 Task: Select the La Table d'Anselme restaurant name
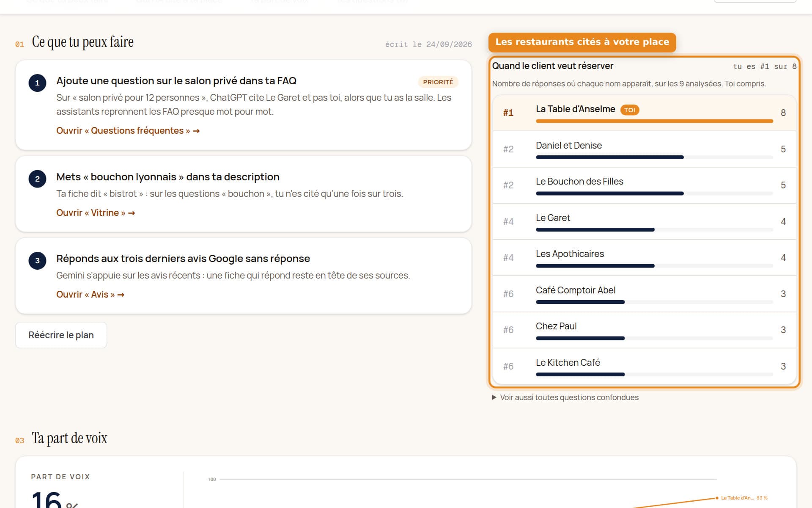pos(575,109)
